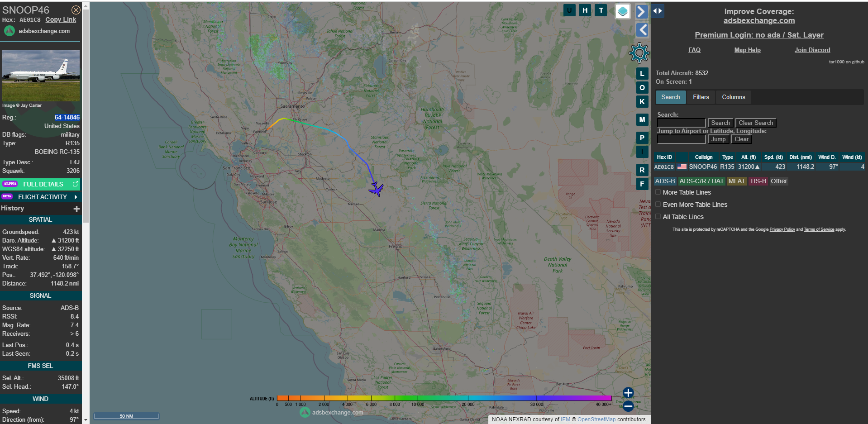
Task: Close the SNOOP46 aircraft info panel
Action: [x=76, y=10]
